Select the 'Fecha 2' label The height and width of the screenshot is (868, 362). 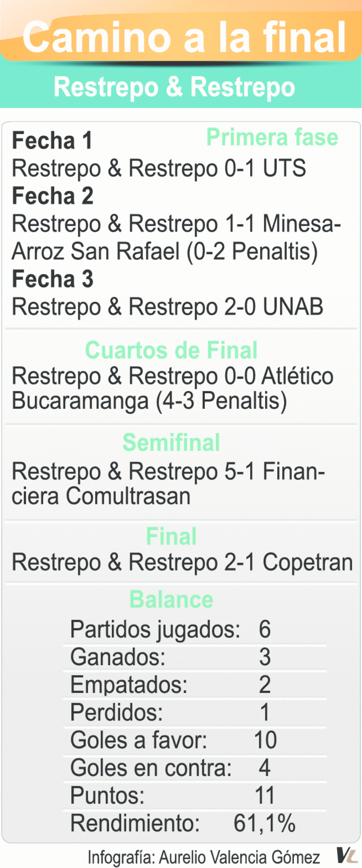(x=52, y=196)
